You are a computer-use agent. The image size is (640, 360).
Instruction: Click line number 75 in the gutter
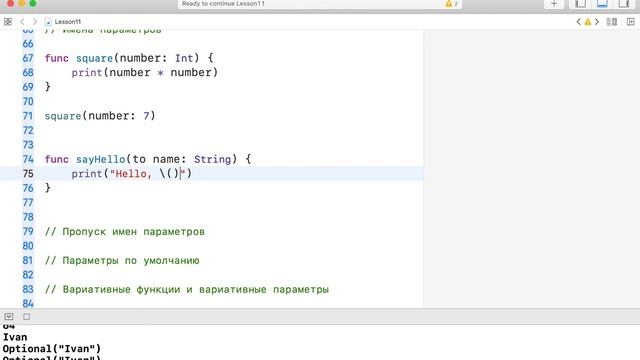click(28, 174)
